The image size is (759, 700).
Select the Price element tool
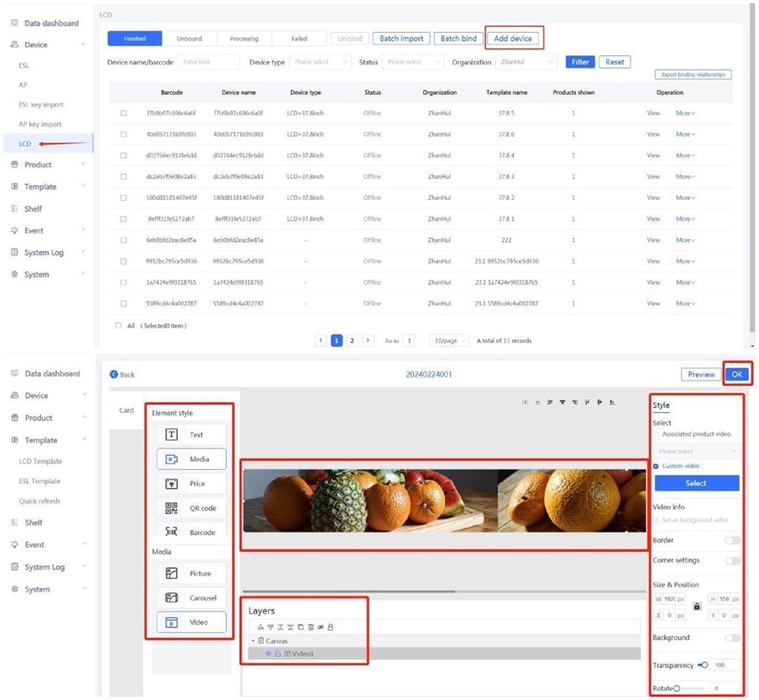[x=191, y=484]
